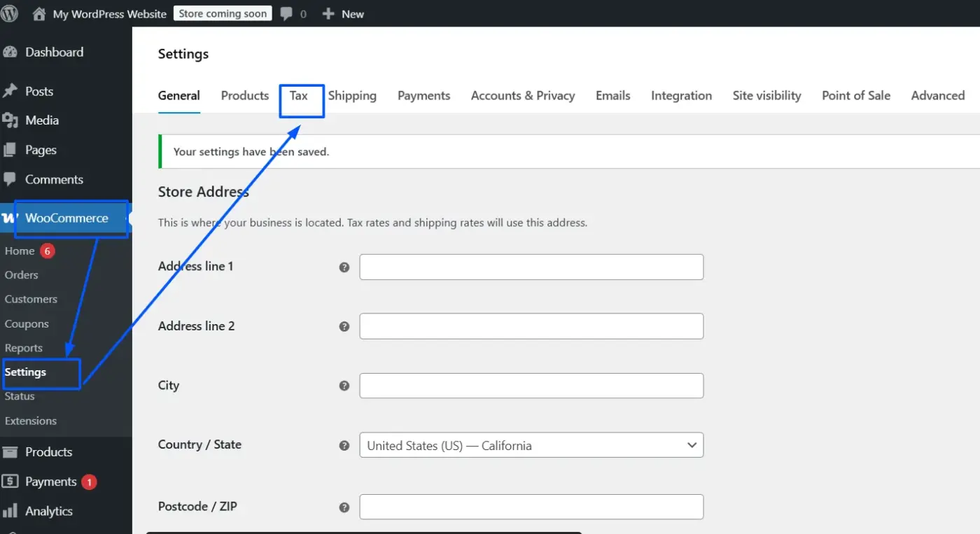This screenshot has width=980, height=534.
Task: Open the Emails settings tab
Action: click(613, 96)
